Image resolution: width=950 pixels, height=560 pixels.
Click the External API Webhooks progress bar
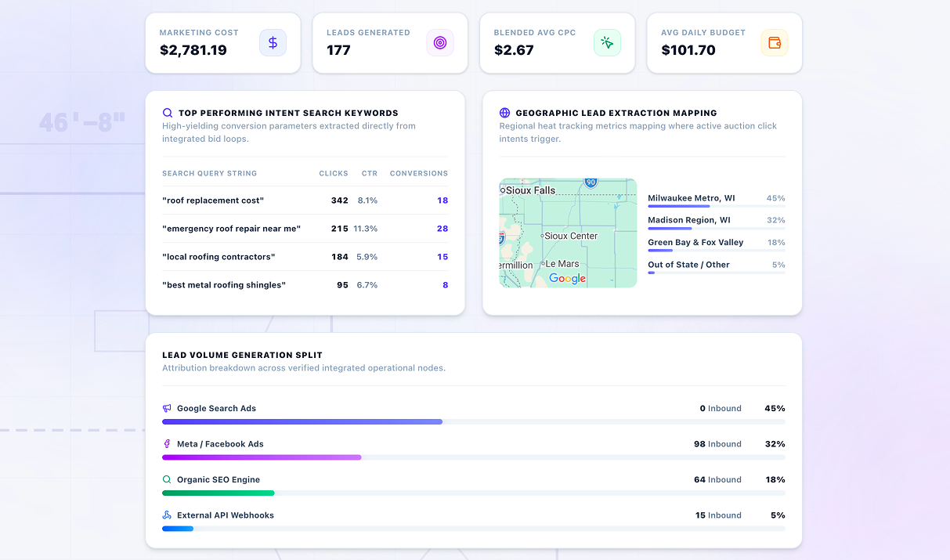click(x=473, y=529)
